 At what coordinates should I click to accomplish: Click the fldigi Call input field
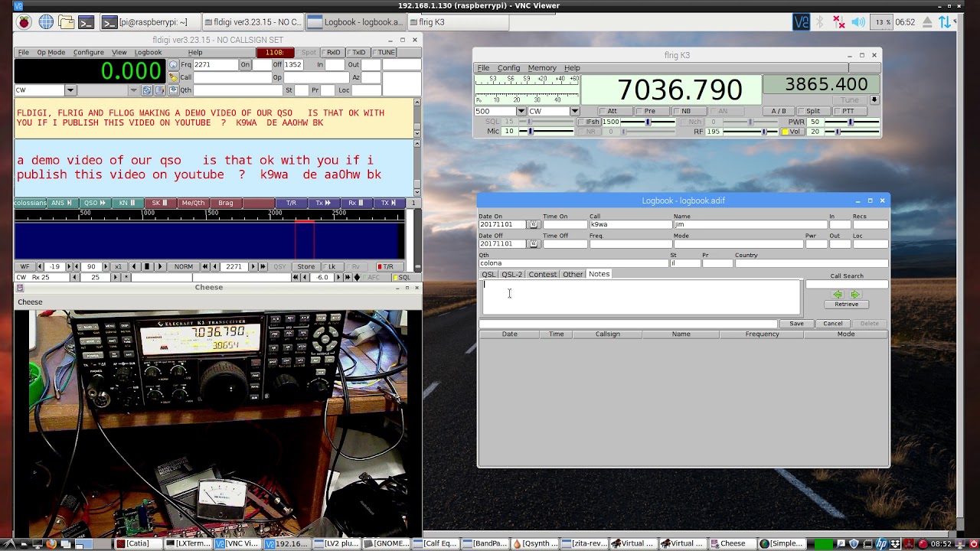pyautogui.click(x=234, y=77)
